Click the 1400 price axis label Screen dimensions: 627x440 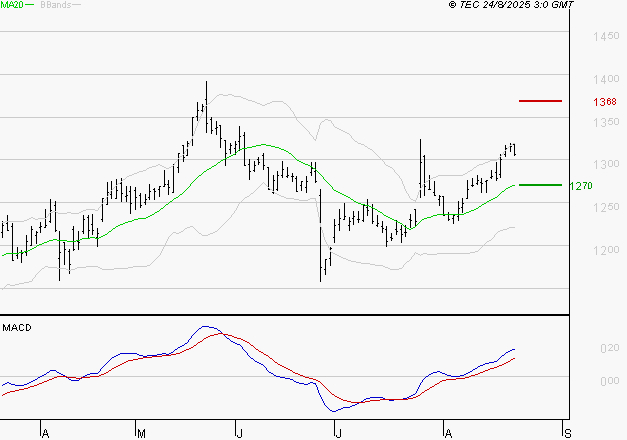point(606,79)
